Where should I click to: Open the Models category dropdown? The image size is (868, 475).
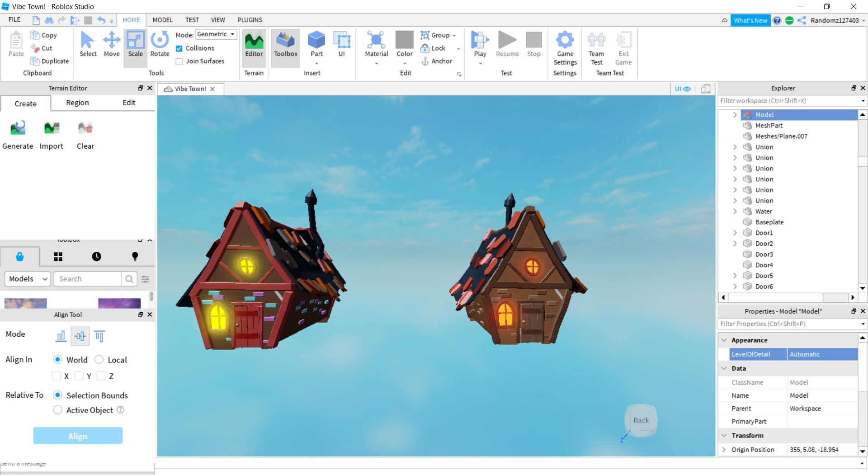[x=28, y=279]
